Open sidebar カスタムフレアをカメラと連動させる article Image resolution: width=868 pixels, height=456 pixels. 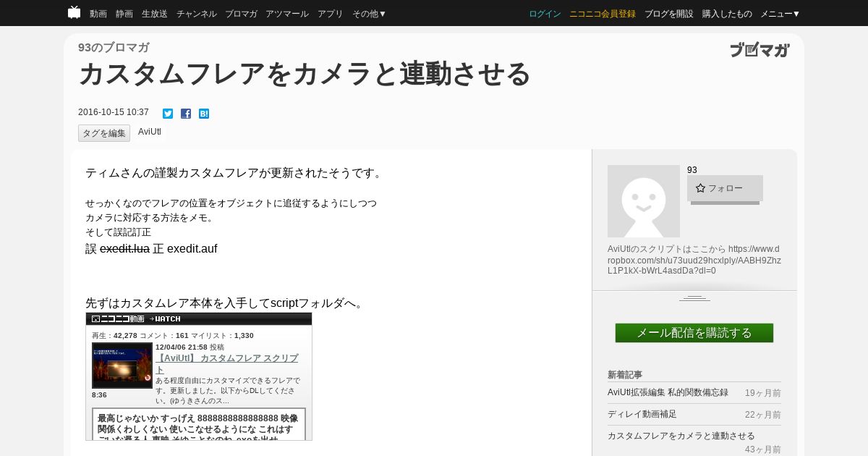pos(681,436)
